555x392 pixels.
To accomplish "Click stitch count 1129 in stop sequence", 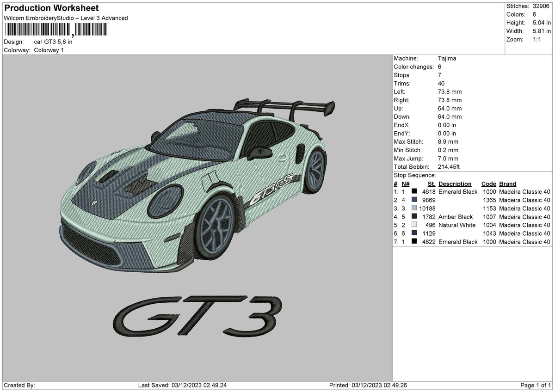I will 429,233.
